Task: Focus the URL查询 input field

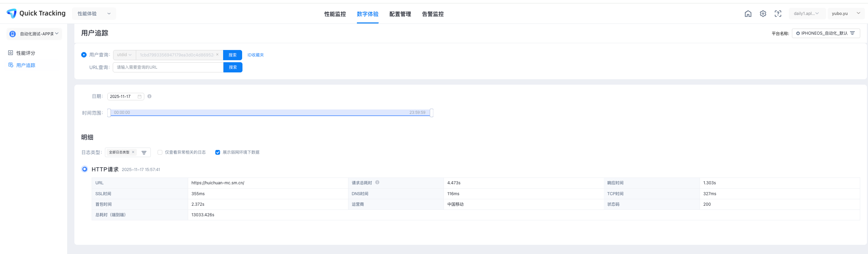Action: [168, 67]
